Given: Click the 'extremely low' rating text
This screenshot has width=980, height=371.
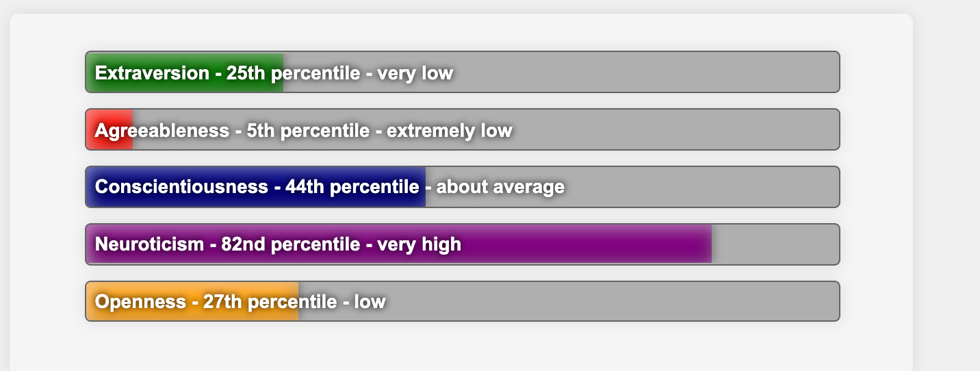Looking at the screenshot, I should pos(450,130).
